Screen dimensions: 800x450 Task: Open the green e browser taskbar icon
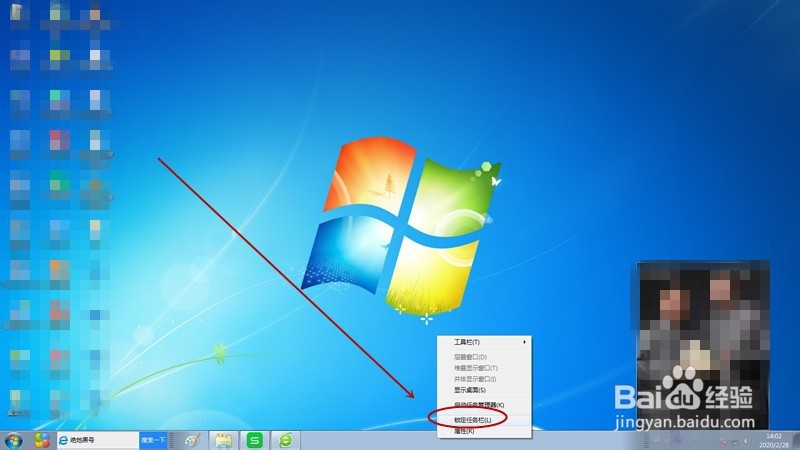(286, 440)
